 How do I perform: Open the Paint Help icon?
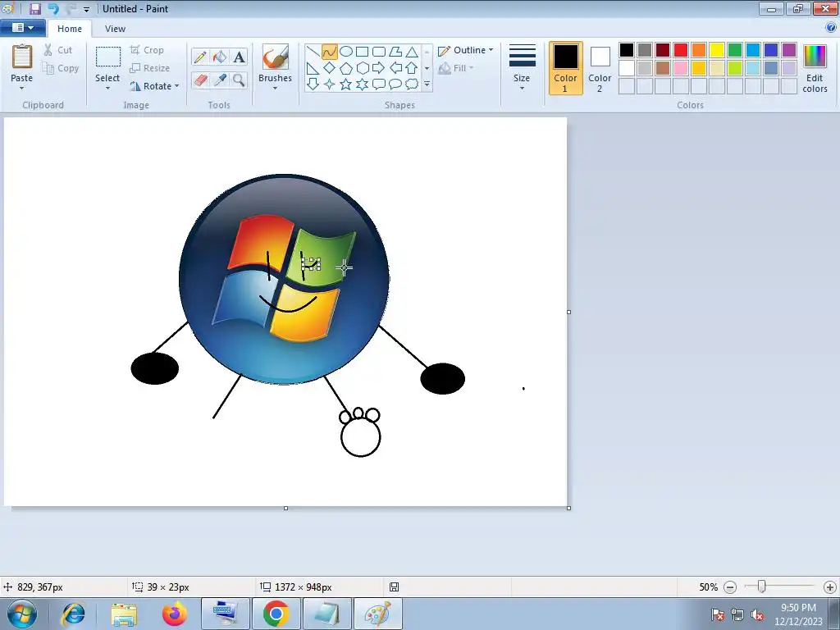831,27
